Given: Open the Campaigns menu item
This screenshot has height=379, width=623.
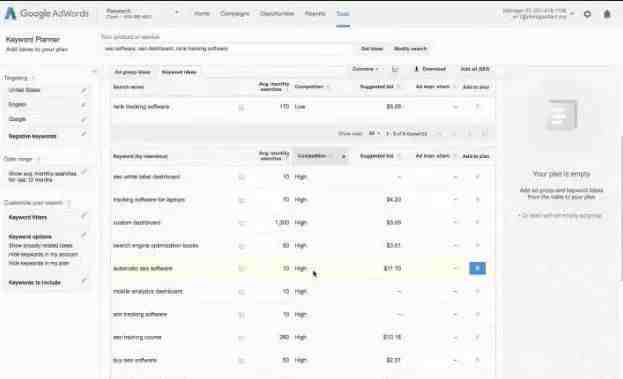Looking at the screenshot, I should click(234, 14).
